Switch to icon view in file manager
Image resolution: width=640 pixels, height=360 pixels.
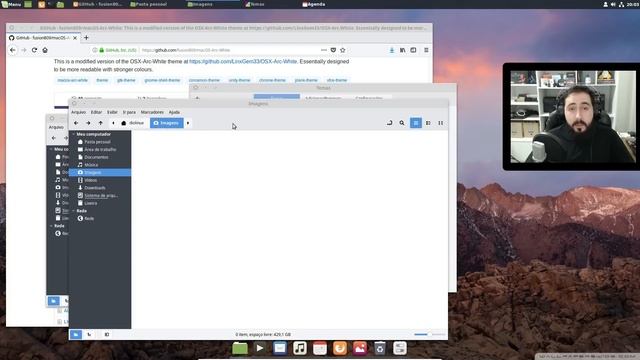click(416, 123)
